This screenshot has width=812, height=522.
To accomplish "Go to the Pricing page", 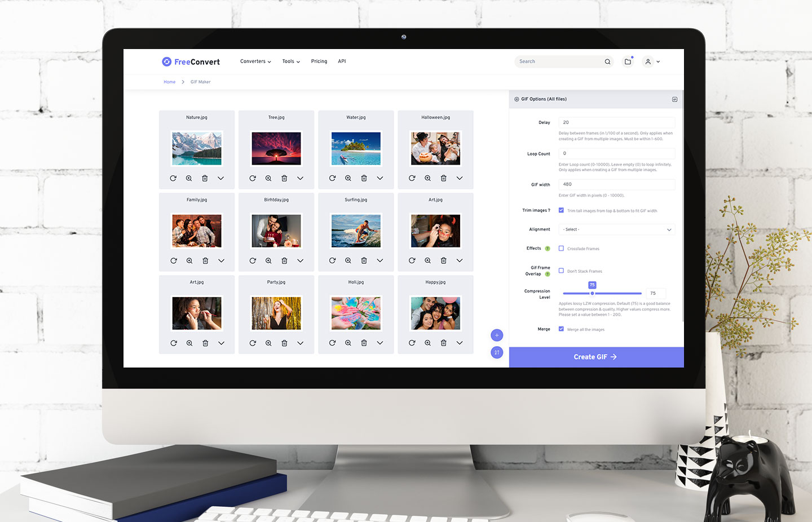I will point(319,61).
